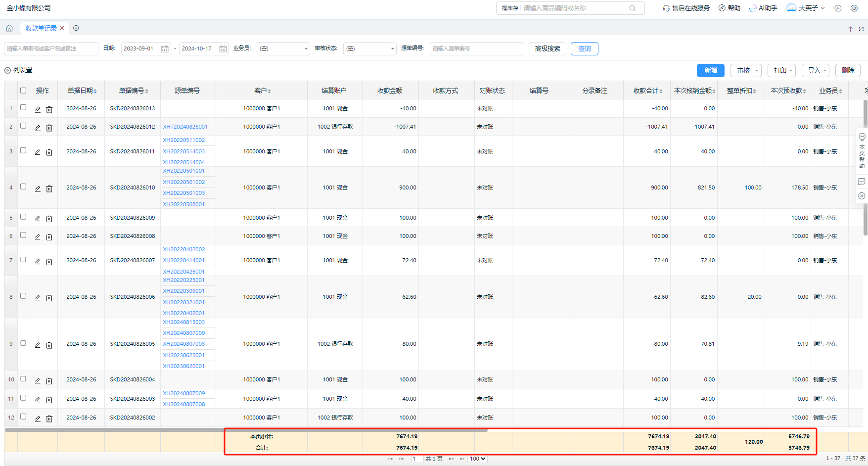868x466 pixels.
Task: Open the home page icon
Action: pyautogui.click(x=9, y=28)
